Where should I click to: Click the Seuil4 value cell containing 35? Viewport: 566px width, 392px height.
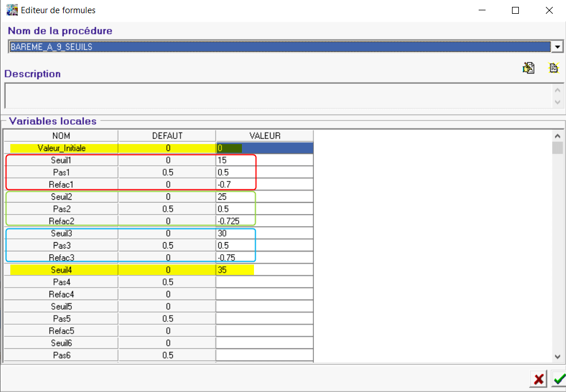point(264,270)
